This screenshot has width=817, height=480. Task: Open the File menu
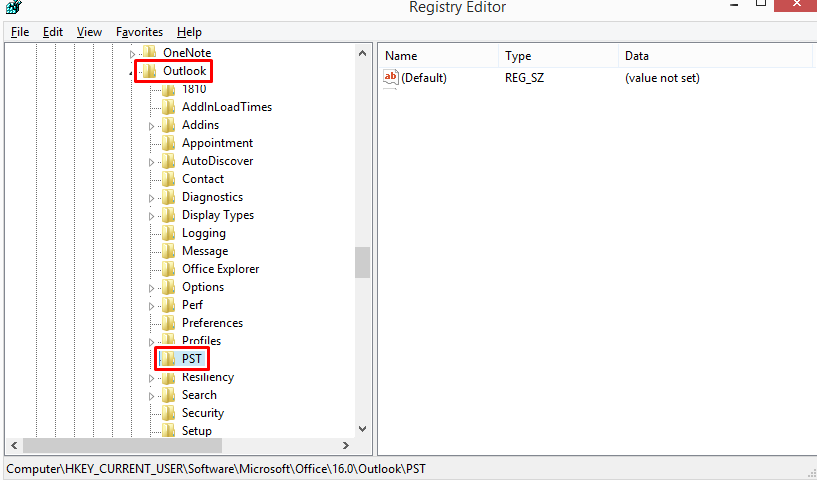[x=20, y=32]
